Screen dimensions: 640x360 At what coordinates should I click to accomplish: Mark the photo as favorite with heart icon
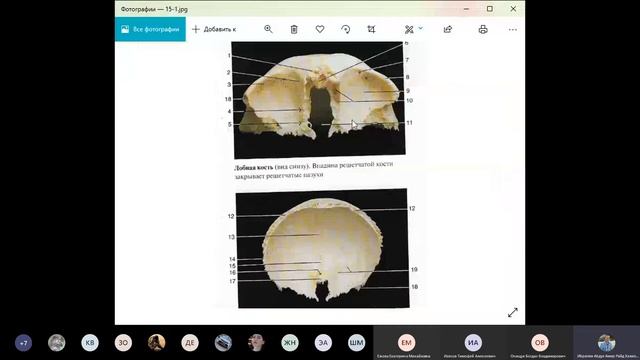[x=320, y=29]
